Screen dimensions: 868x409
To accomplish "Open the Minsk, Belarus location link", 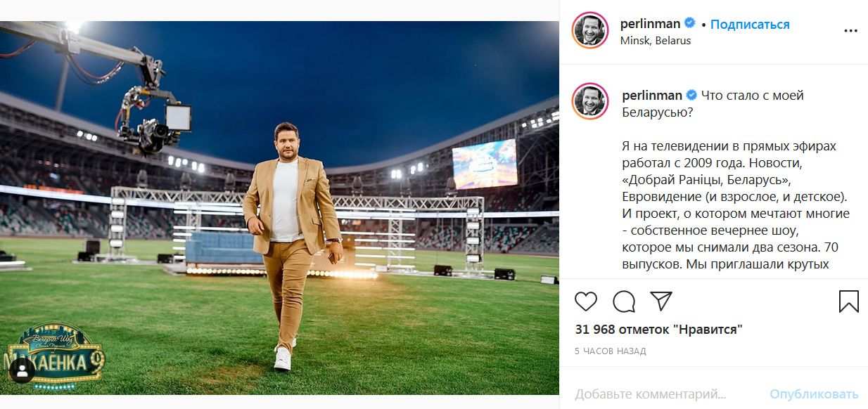I will (656, 41).
